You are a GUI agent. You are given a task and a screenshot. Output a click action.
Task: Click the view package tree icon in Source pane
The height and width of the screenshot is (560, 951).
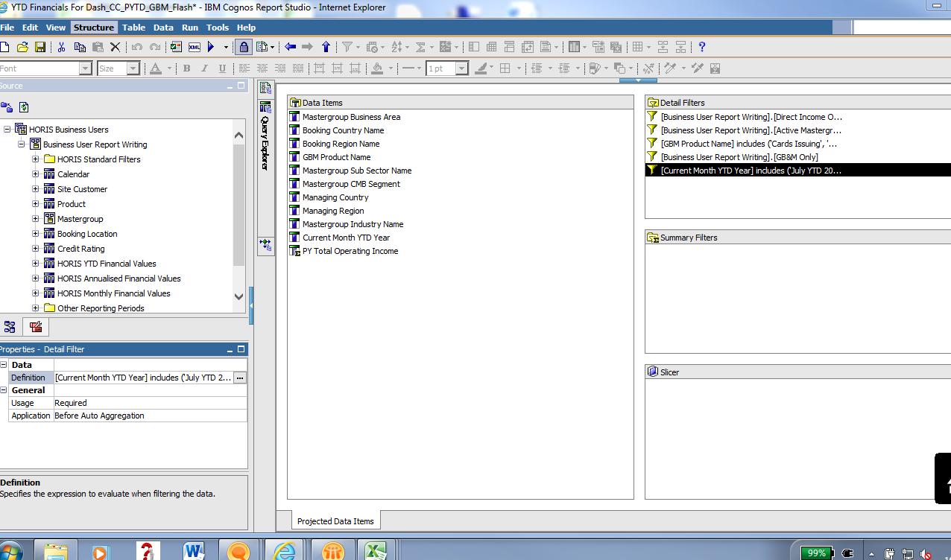pyautogui.click(x=7, y=107)
